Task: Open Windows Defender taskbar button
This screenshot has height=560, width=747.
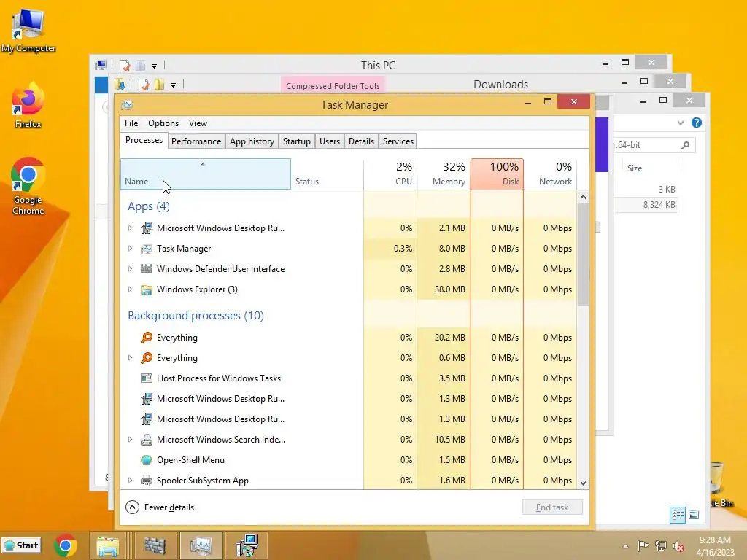Action: point(155,545)
